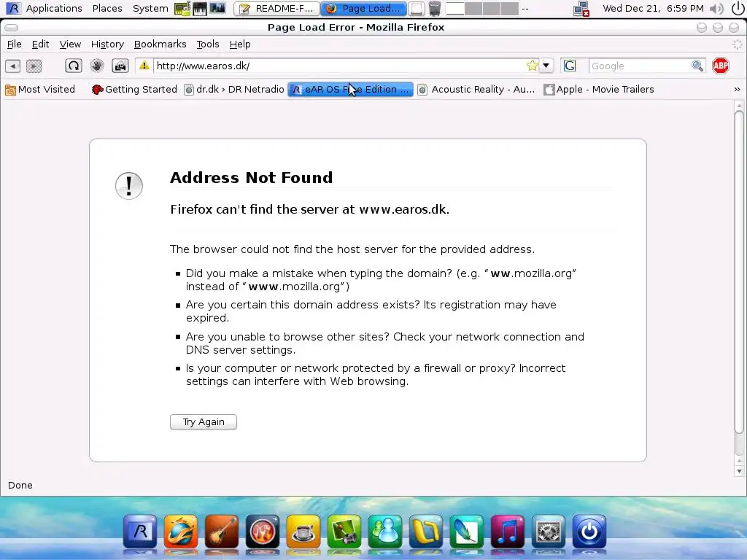747x560 pixels.
Task: Launch the eAR 'R' dock icon
Action: pos(139,532)
